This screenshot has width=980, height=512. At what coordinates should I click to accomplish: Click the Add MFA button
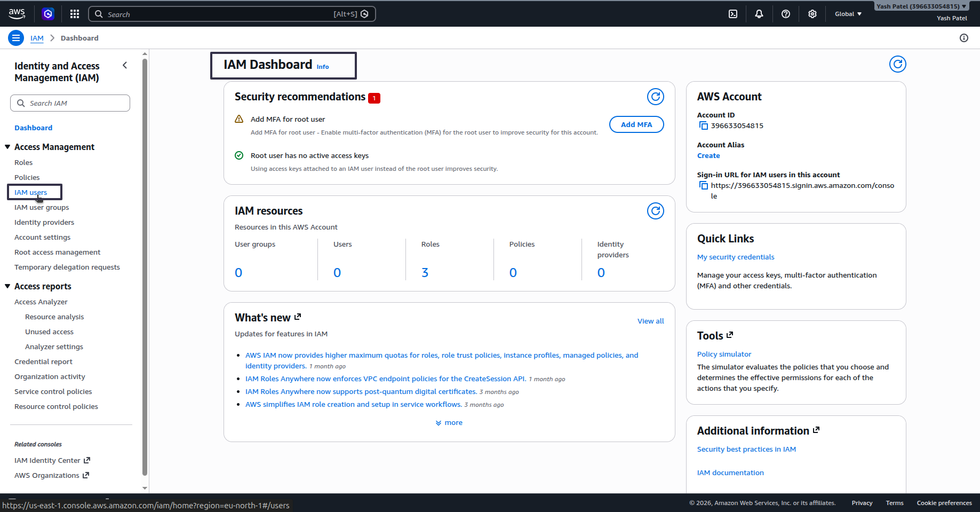[x=636, y=124]
